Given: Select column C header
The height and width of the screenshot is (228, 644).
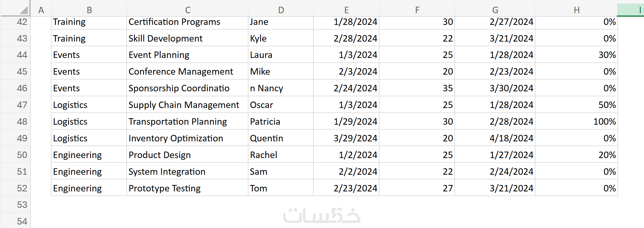Looking at the screenshot, I should click(188, 10).
